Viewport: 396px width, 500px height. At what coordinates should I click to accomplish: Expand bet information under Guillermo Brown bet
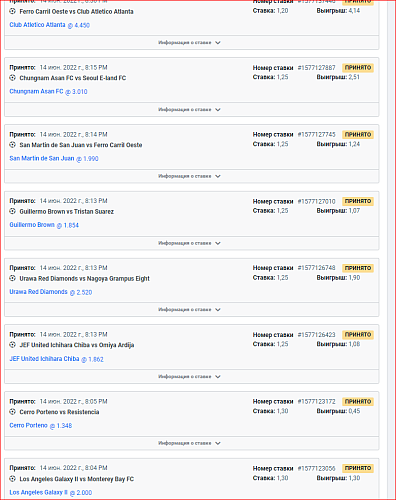192,243
